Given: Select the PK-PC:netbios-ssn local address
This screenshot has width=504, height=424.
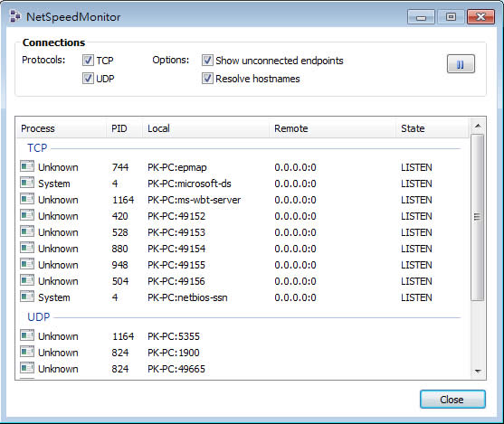Looking at the screenshot, I should coord(187,297).
